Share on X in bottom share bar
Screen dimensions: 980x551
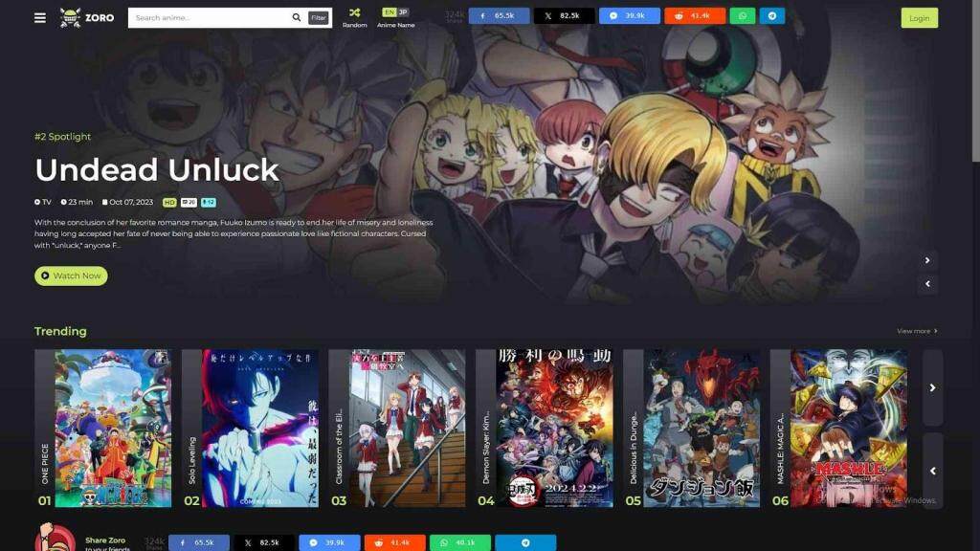click(264, 543)
